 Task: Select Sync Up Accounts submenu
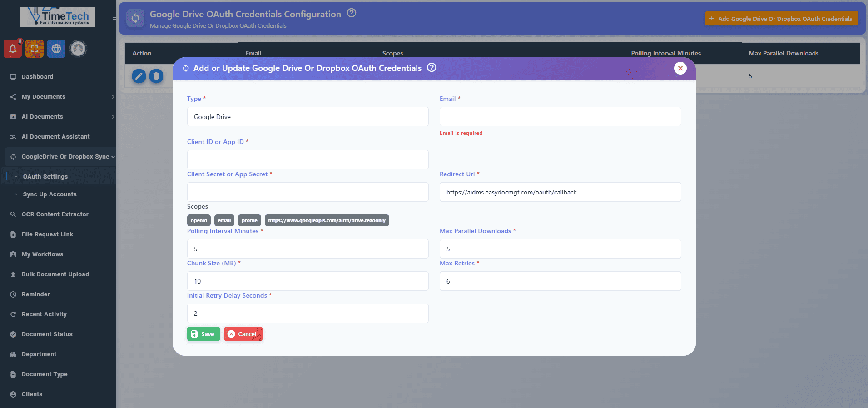click(50, 194)
